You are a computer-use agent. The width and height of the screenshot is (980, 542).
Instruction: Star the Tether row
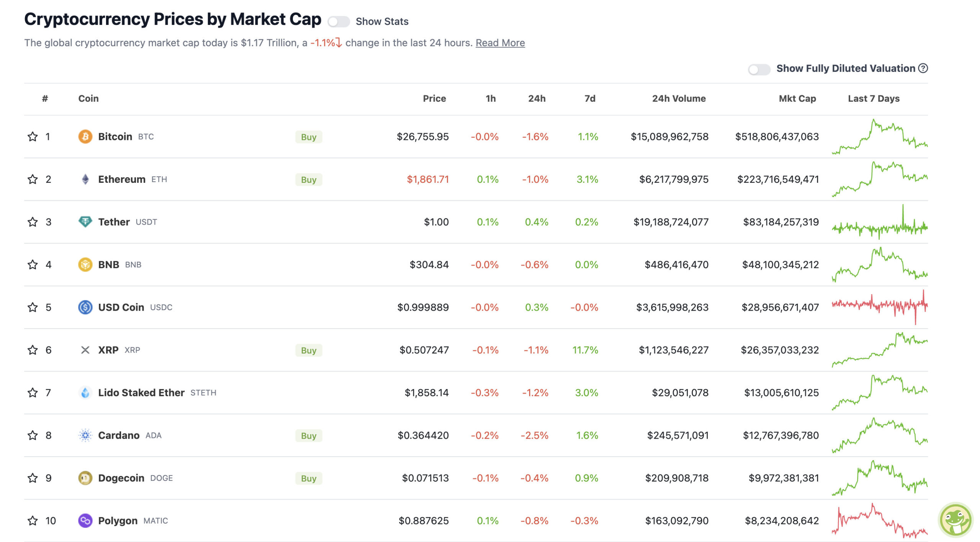click(33, 222)
